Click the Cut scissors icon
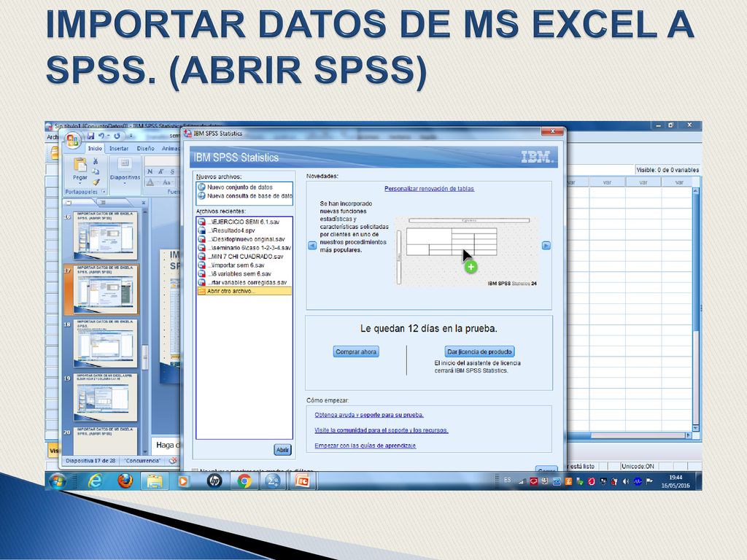 [x=96, y=161]
